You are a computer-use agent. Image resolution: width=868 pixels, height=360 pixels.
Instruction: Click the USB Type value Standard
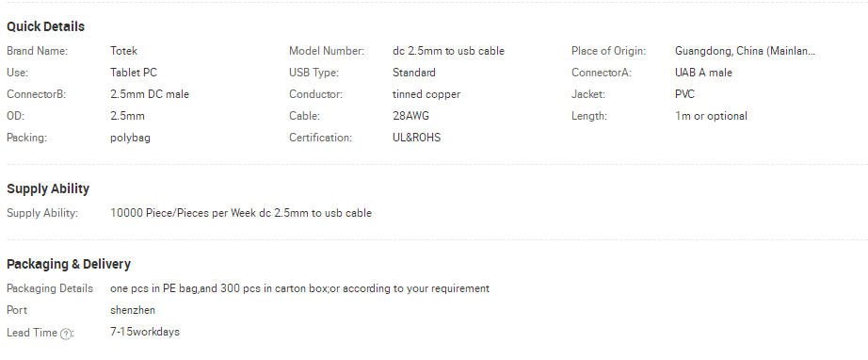414,73
